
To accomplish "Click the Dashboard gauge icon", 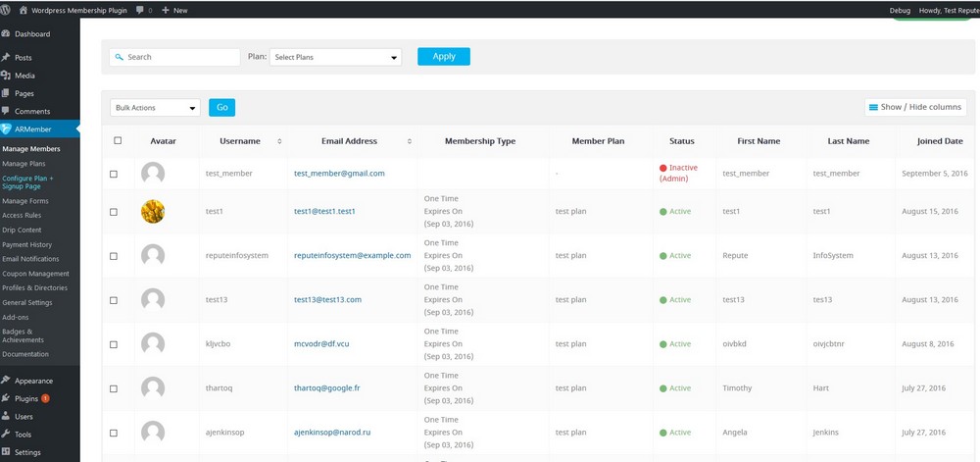I will tap(6, 33).
